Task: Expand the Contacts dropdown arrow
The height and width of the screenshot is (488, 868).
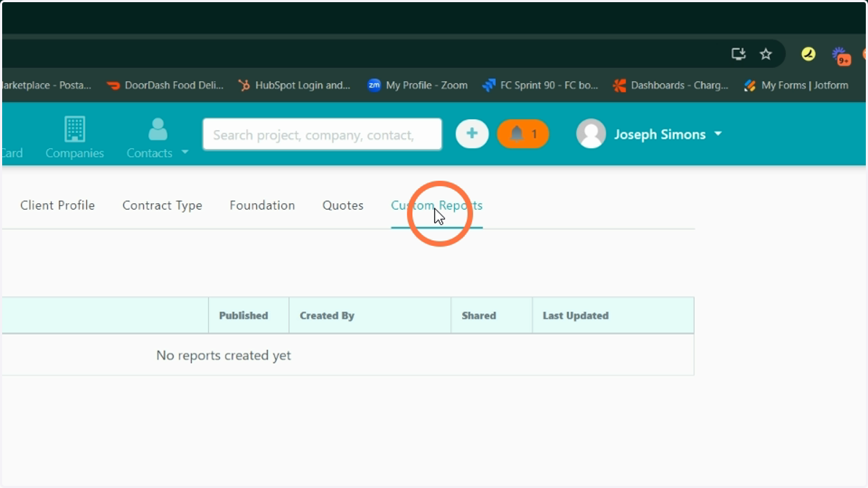Action: pos(184,153)
